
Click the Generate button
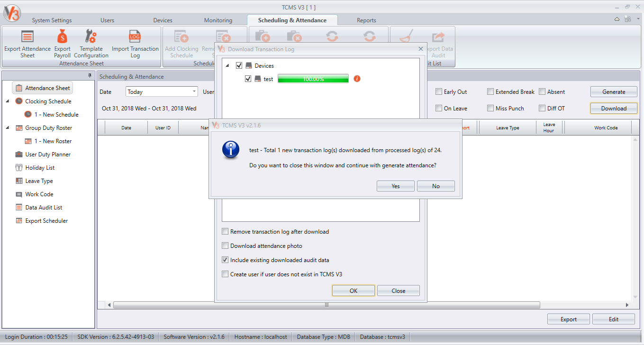(614, 92)
